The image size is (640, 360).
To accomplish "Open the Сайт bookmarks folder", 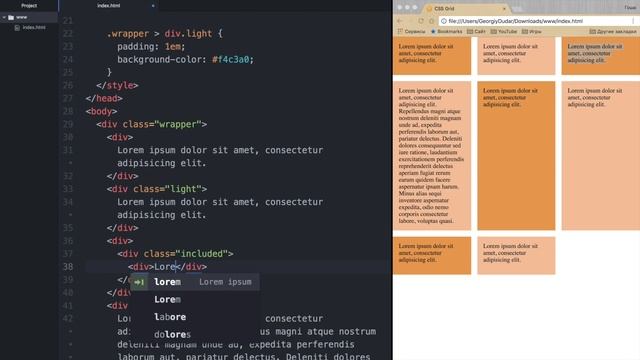I will coord(476,31).
